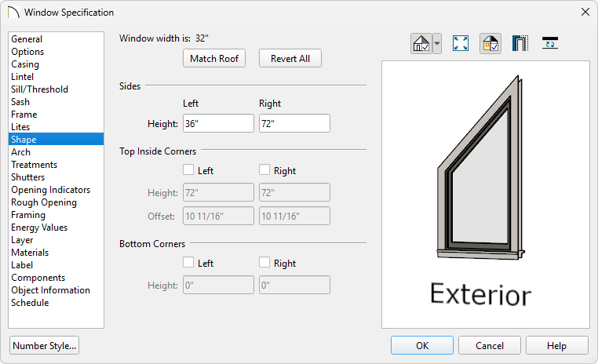
Task: Select the Options panel
Action: [56, 52]
